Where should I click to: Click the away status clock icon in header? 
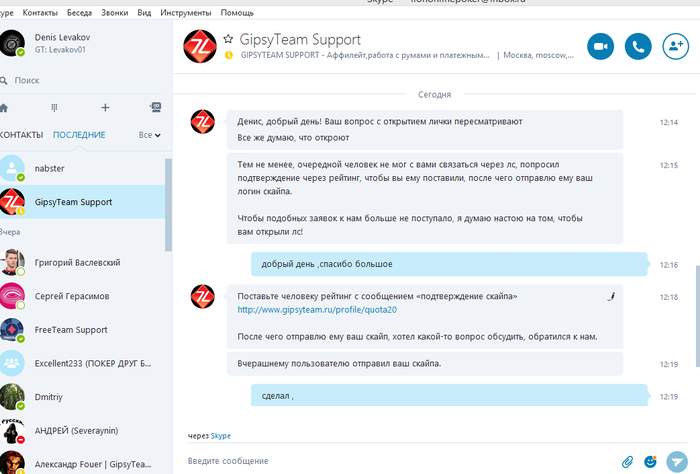(229, 55)
